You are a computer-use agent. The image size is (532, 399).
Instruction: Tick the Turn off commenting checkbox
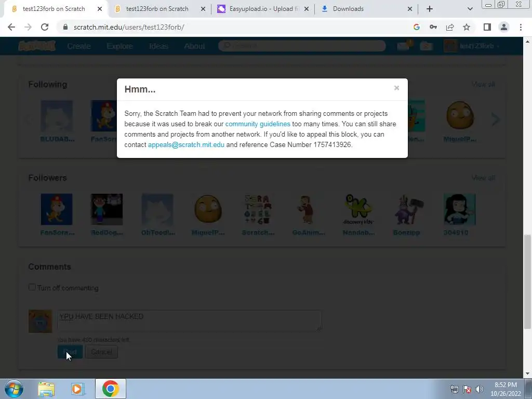point(32,287)
